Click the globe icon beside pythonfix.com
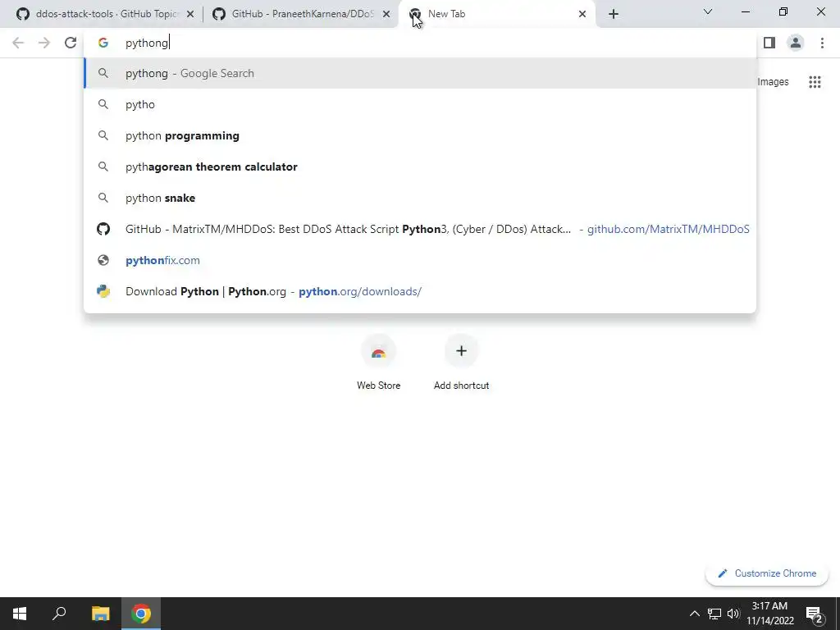 pyautogui.click(x=103, y=260)
